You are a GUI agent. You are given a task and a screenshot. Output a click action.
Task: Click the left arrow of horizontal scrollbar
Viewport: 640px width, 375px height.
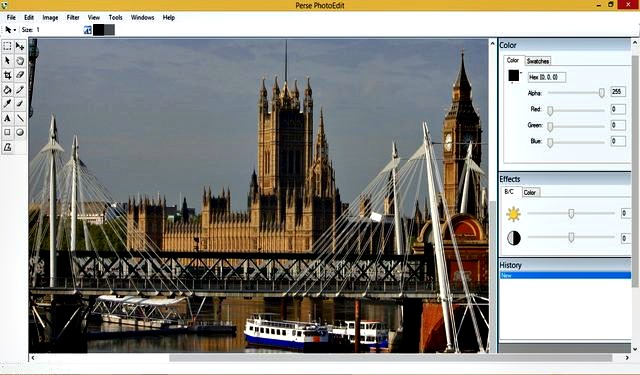[x=33, y=358]
